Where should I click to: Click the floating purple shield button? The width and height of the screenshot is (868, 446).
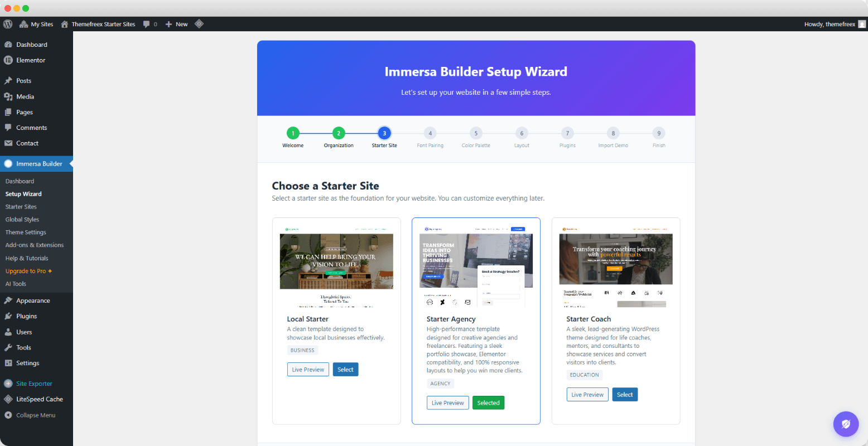(846, 424)
